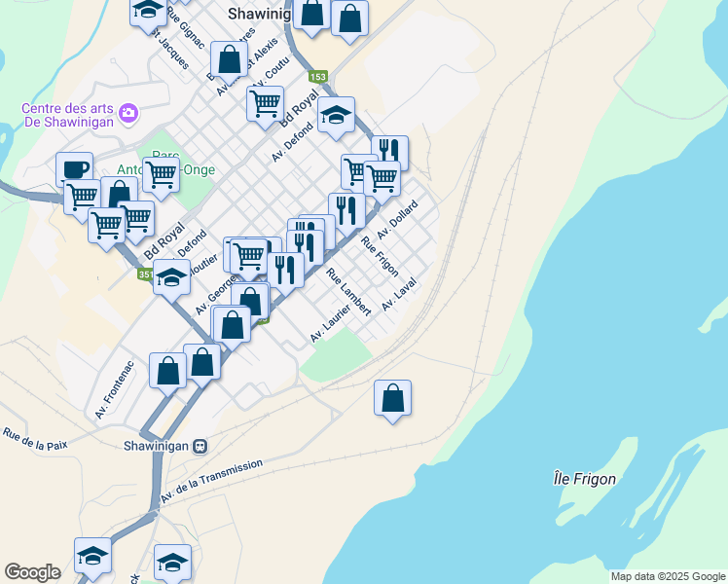Click the Rue Gignac street label

[186, 28]
